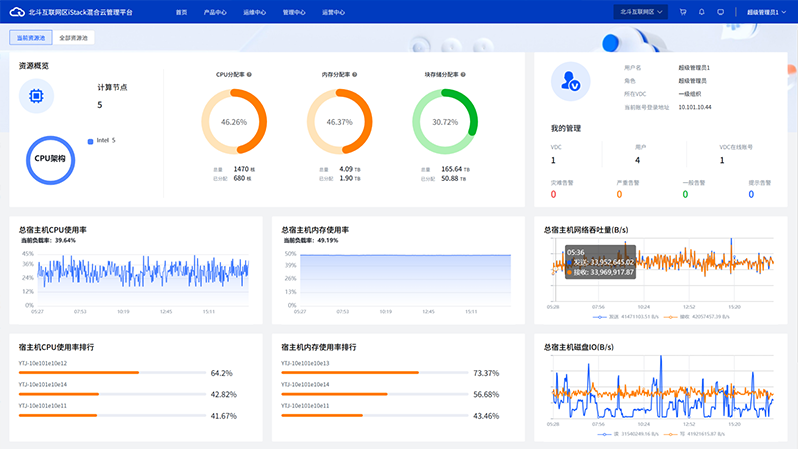Click the compute node chip icon
This screenshot has height=449, width=798.
(x=37, y=96)
